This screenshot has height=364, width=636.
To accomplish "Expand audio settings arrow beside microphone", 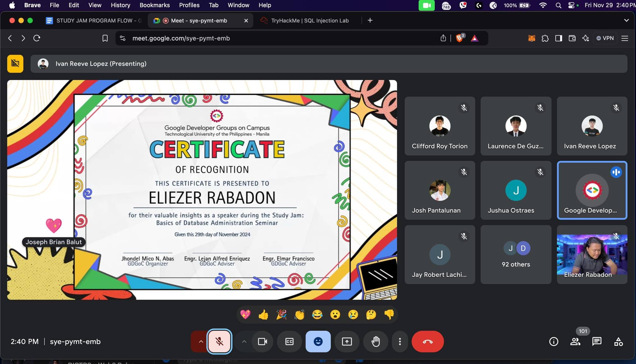I will pyautogui.click(x=201, y=342).
